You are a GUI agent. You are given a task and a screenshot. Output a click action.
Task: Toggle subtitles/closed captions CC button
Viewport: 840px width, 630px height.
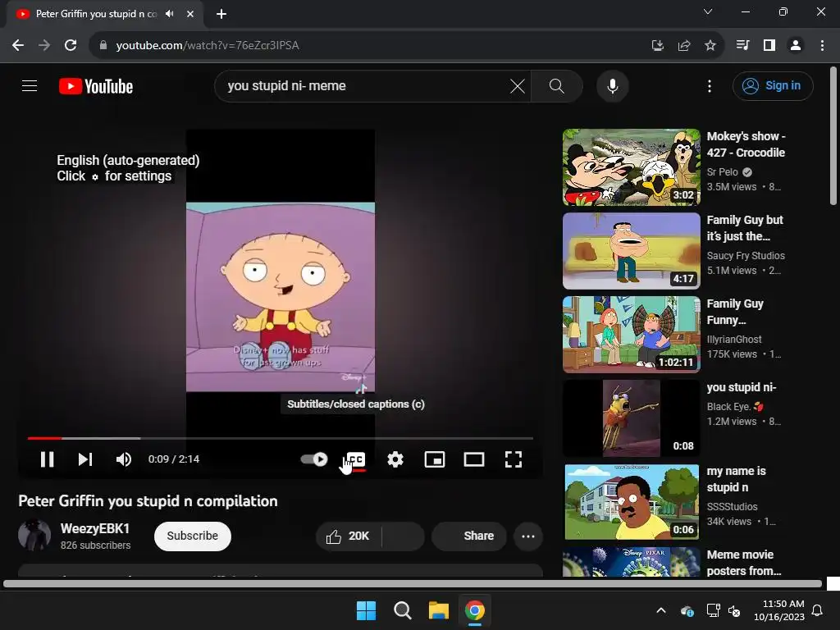pos(356,459)
